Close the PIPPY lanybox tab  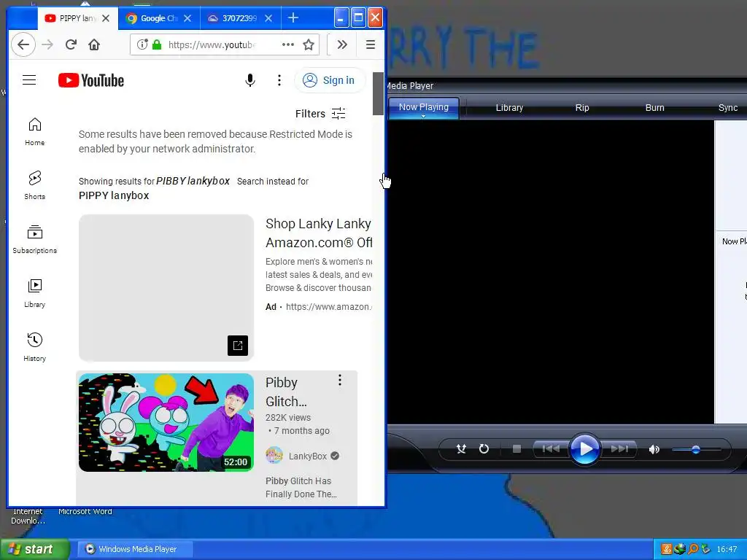106,18
